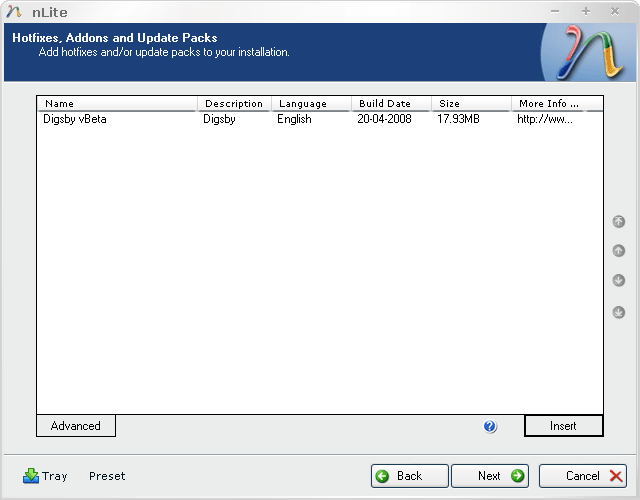640x500 pixels.
Task: Proceed with the Next button
Action: (x=490, y=476)
